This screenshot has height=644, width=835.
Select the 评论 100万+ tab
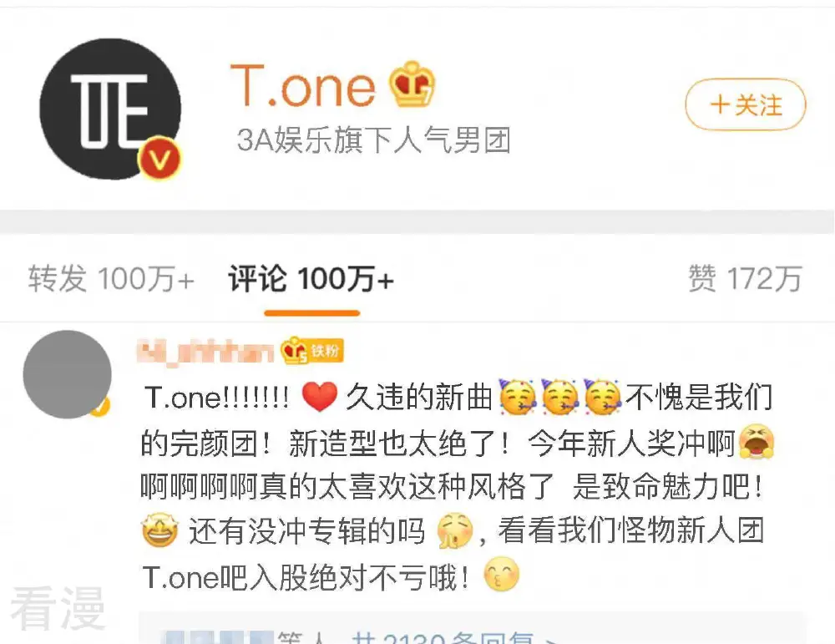coord(311,279)
